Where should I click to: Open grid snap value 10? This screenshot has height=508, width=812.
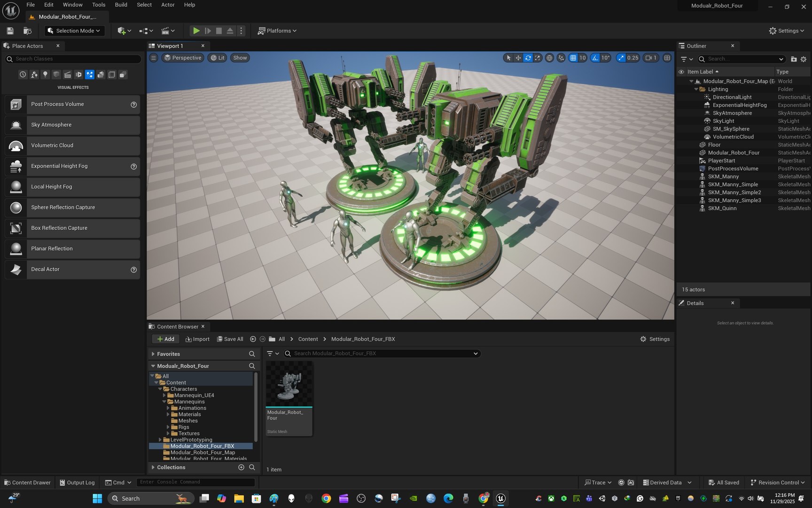pos(583,58)
